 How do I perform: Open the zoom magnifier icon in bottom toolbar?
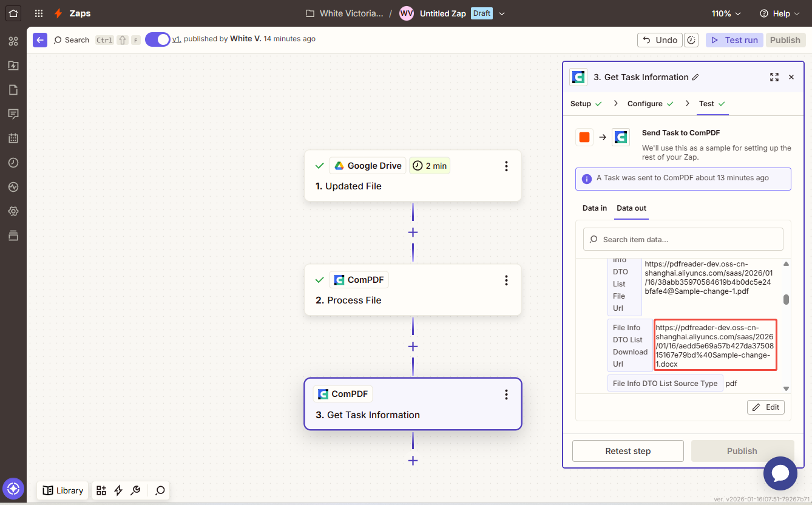point(159,490)
